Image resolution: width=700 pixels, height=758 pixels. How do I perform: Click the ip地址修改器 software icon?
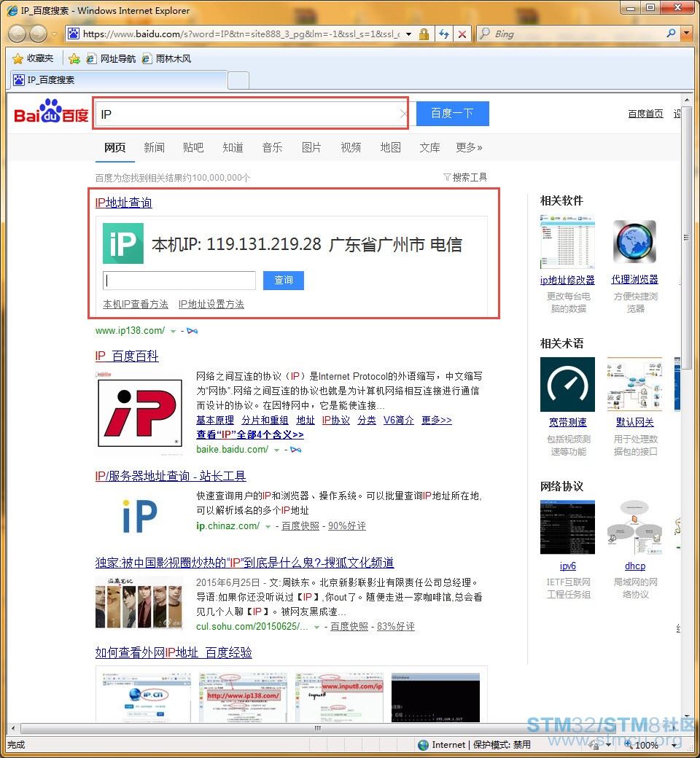[567, 242]
